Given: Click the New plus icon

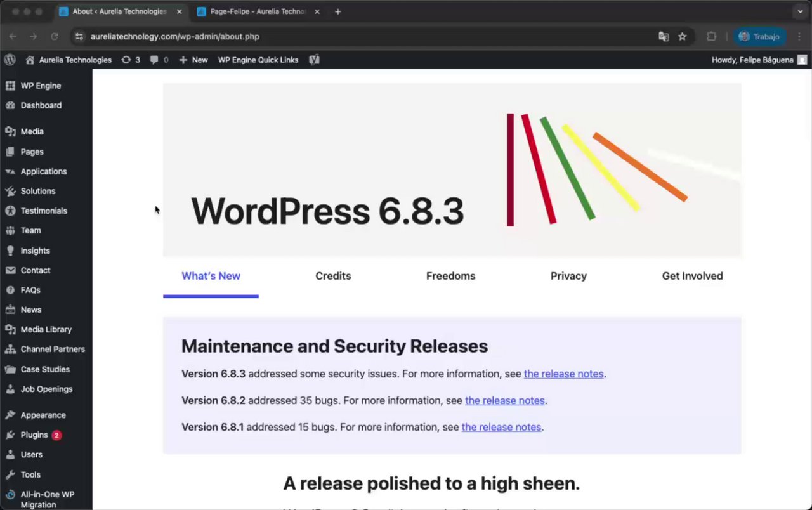Looking at the screenshot, I should (183, 60).
